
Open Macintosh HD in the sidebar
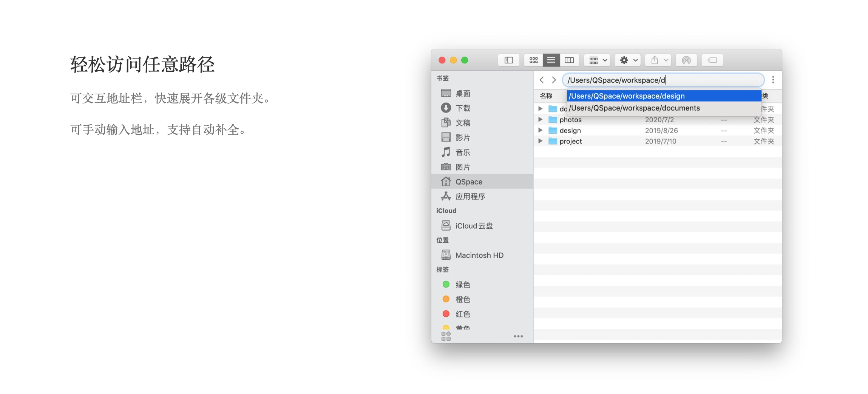pyautogui.click(x=479, y=255)
